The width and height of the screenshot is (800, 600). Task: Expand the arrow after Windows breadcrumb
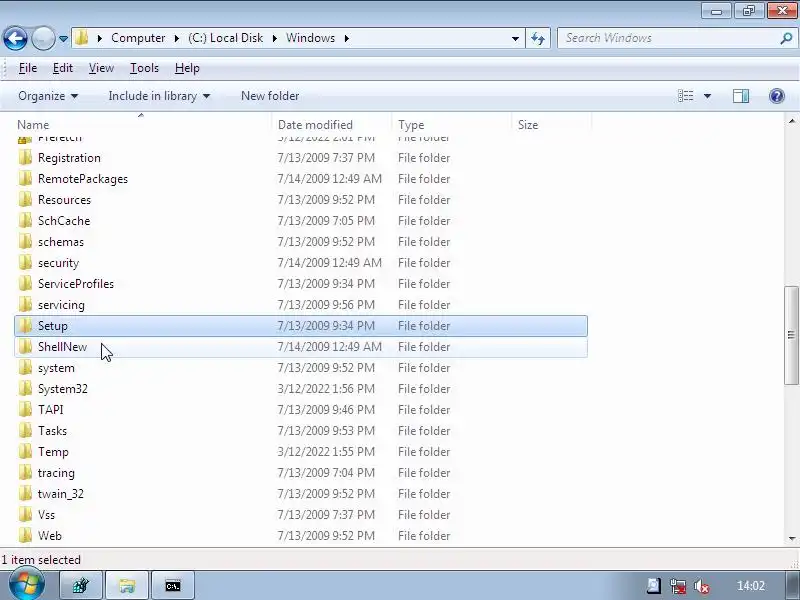point(347,38)
